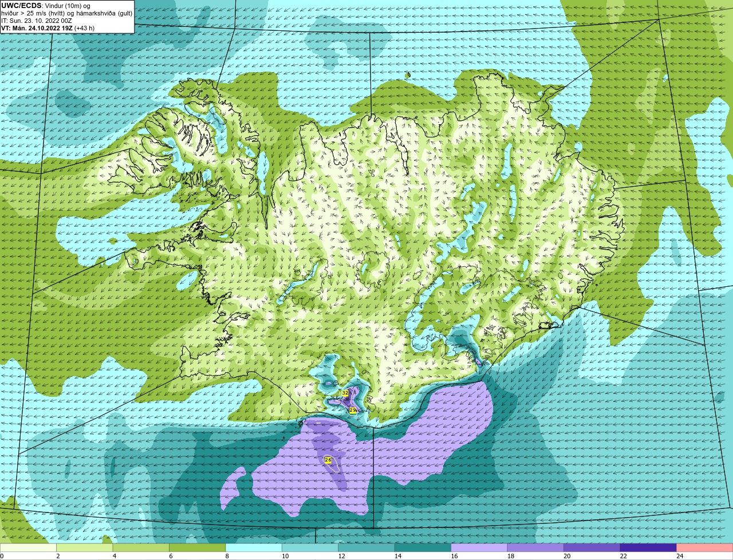
Task: Click the scale label '20'
Action: pos(567,556)
